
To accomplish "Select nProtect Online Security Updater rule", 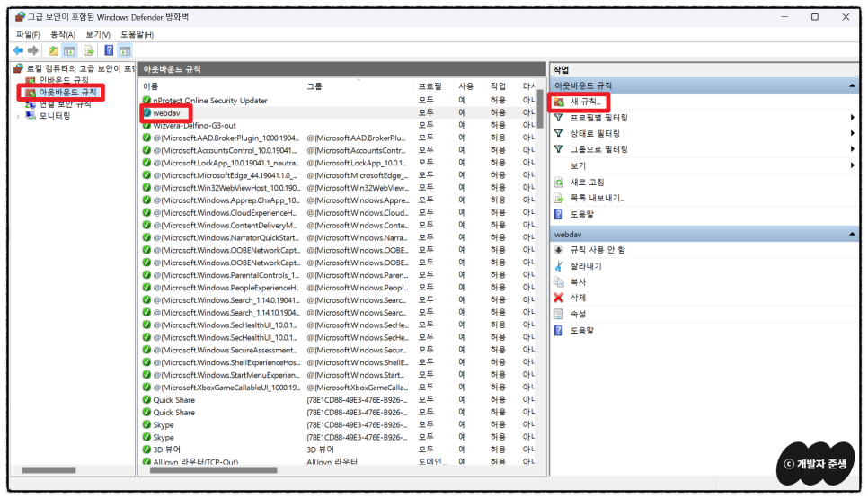I will pyautogui.click(x=338, y=100).
